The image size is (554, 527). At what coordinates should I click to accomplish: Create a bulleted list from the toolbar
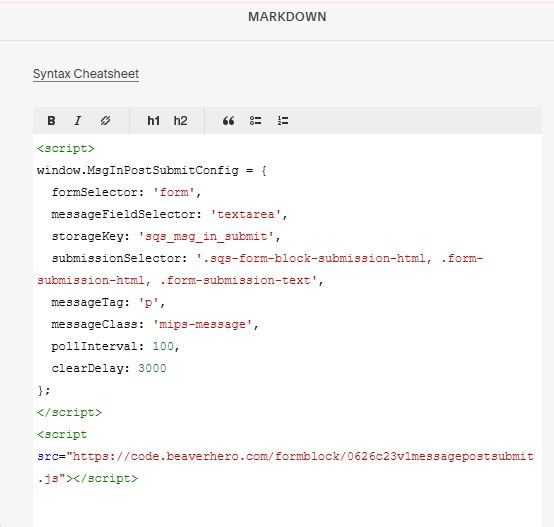255,121
